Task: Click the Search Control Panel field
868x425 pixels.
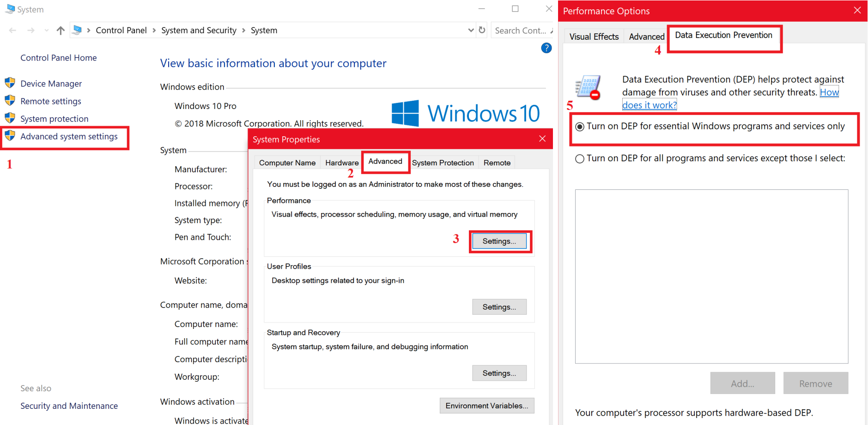Action: coord(520,30)
